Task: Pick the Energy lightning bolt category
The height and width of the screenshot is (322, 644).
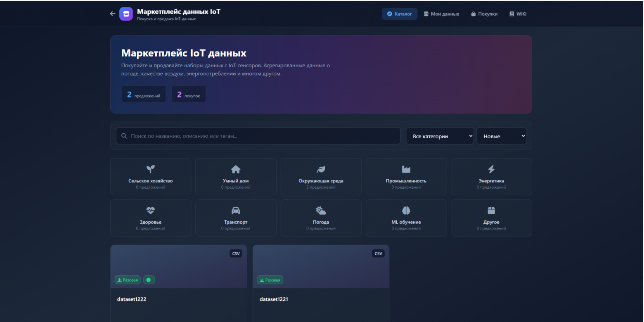Action: tap(491, 169)
